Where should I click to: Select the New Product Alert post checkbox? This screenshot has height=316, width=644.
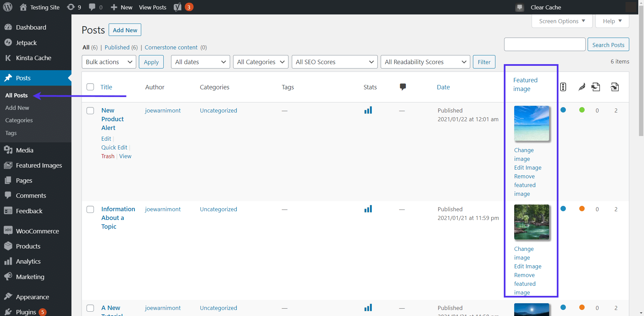[90, 111]
